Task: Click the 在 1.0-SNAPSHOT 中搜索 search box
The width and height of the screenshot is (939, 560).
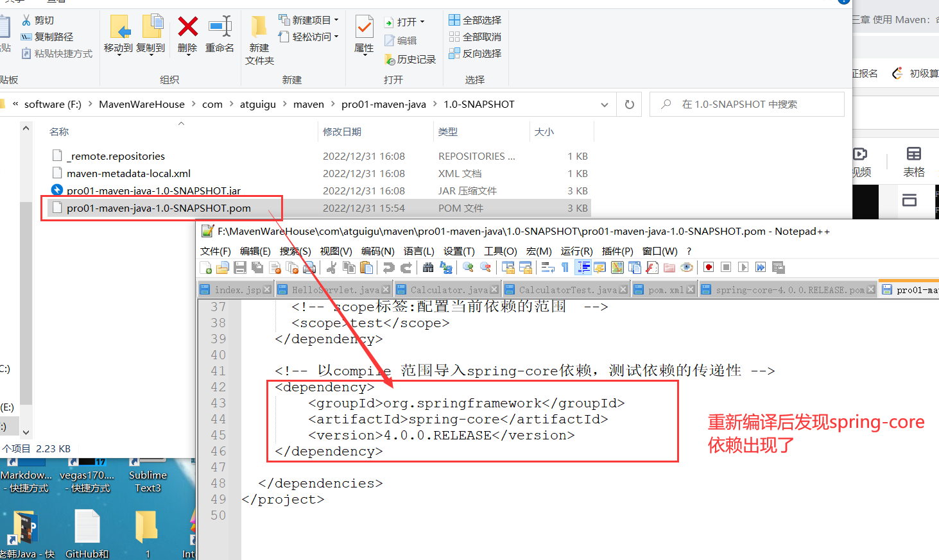Action: pyautogui.click(x=747, y=104)
